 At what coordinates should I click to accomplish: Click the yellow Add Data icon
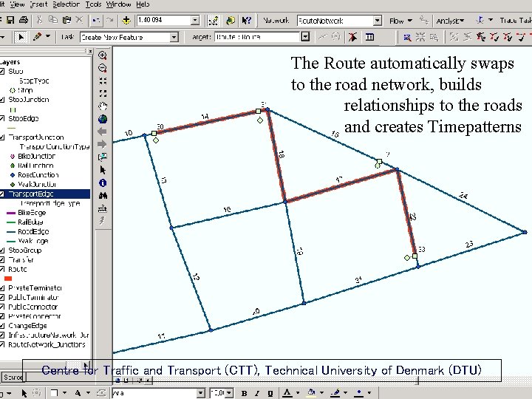[x=126, y=21]
